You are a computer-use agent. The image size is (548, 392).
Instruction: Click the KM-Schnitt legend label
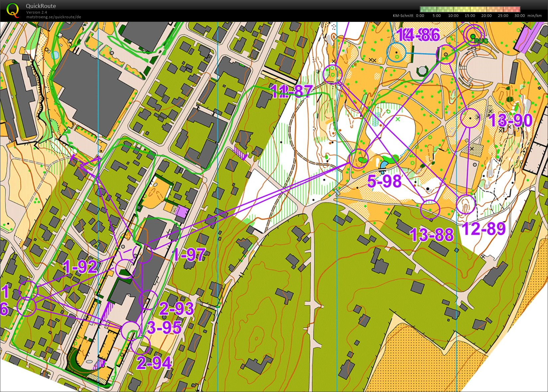(x=403, y=16)
